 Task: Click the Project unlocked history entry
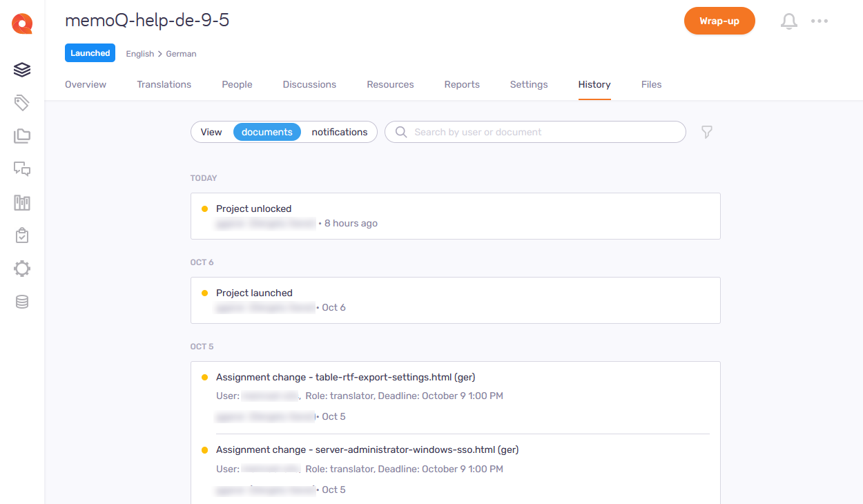456,216
